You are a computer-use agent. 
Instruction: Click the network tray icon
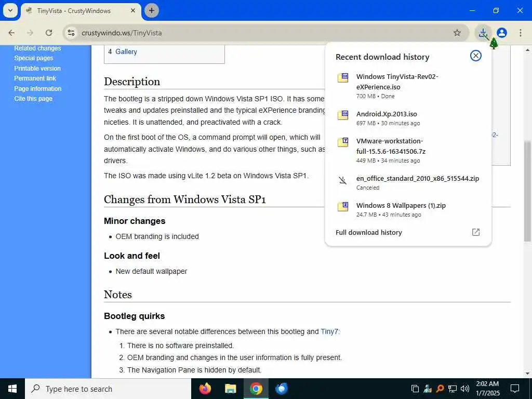tap(453, 389)
